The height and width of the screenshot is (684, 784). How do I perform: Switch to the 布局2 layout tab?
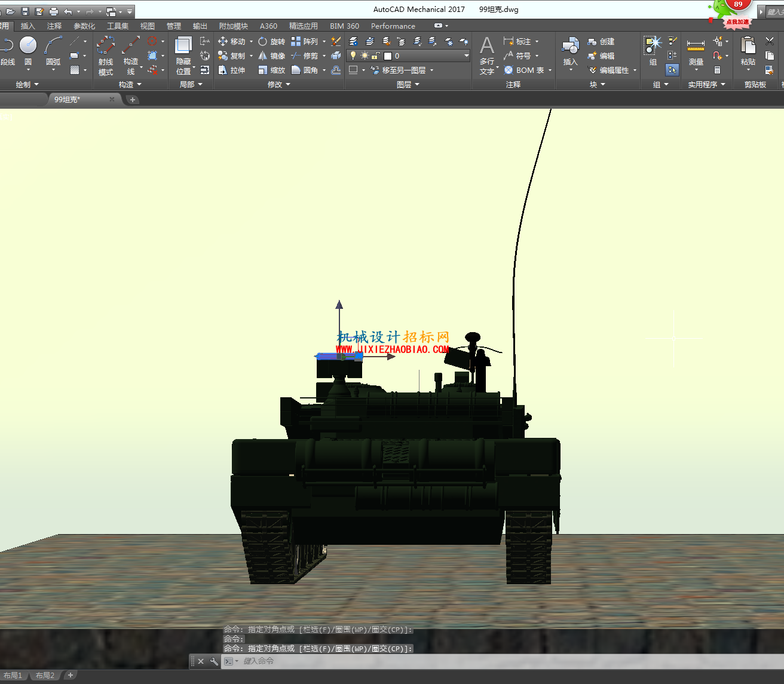pyautogui.click(x=45, y=676)
